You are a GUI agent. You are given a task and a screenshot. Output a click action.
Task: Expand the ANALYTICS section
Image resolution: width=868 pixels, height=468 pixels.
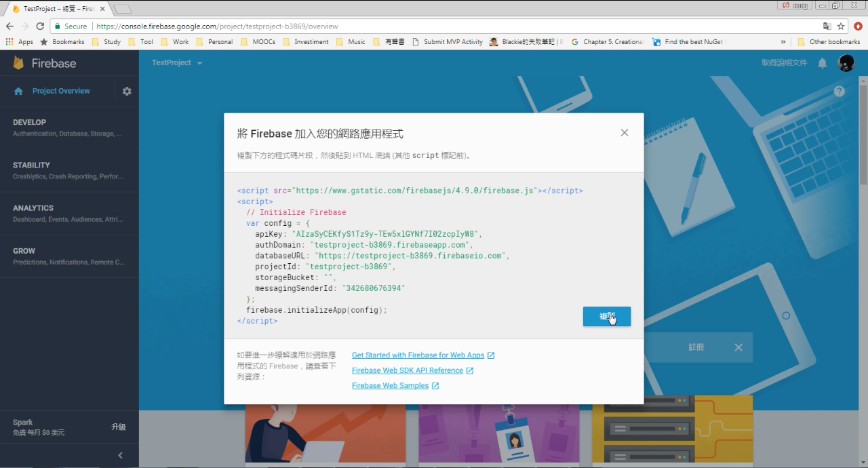(69, 213)
